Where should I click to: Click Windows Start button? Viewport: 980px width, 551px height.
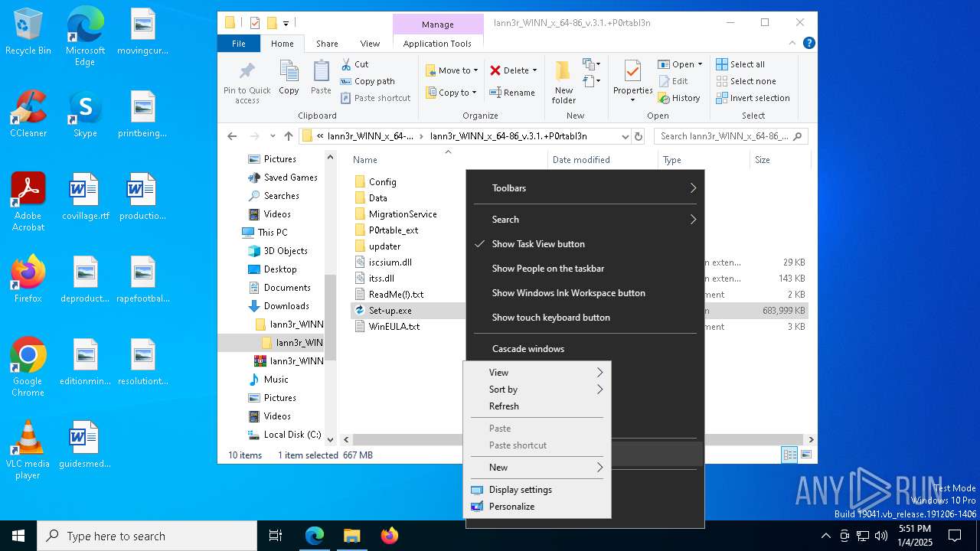tap(18, 536)
